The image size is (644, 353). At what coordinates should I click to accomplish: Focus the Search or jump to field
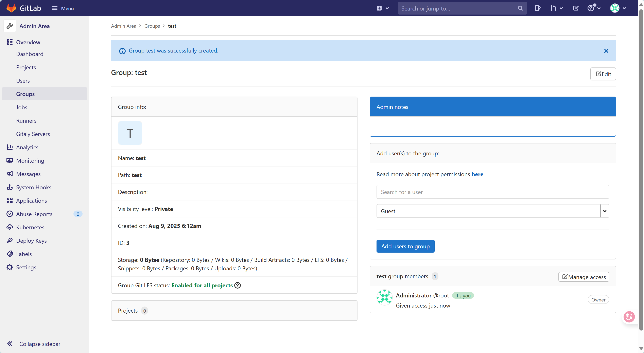(462, 8)
